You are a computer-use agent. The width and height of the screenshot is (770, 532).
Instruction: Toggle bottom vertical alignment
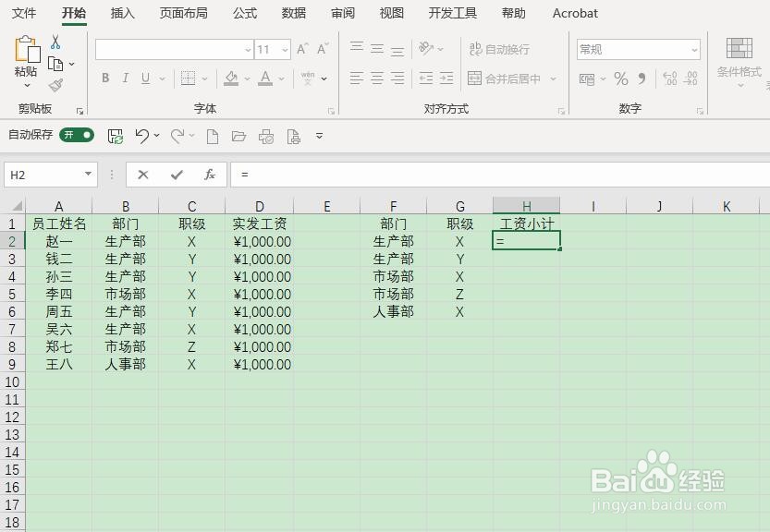(397, 50)
